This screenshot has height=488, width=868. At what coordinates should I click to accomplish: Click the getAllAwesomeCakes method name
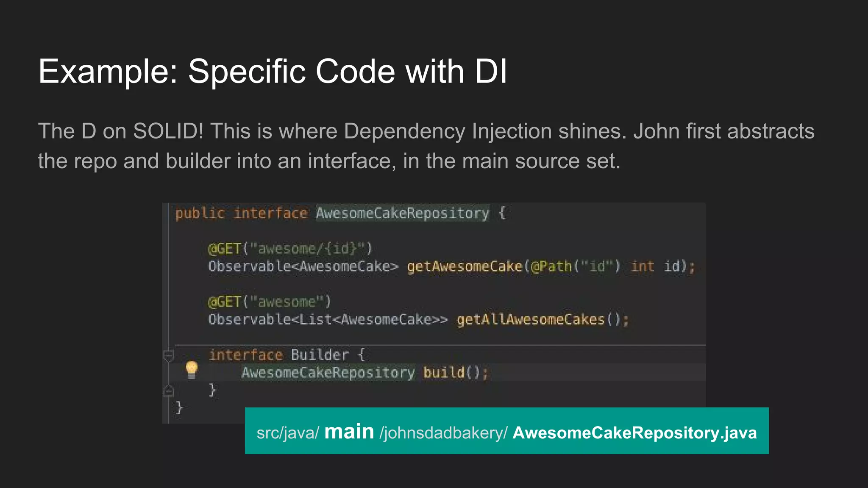coord(531,319)
